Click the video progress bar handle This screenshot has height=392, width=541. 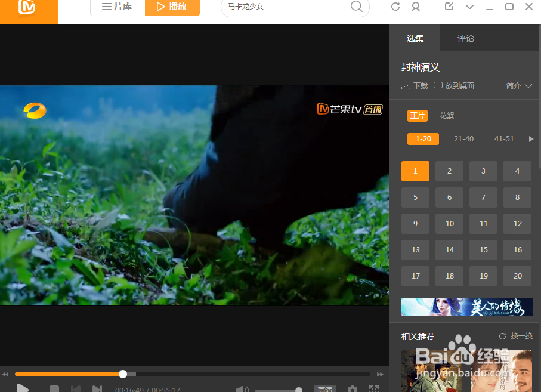(x=123, y=374)
